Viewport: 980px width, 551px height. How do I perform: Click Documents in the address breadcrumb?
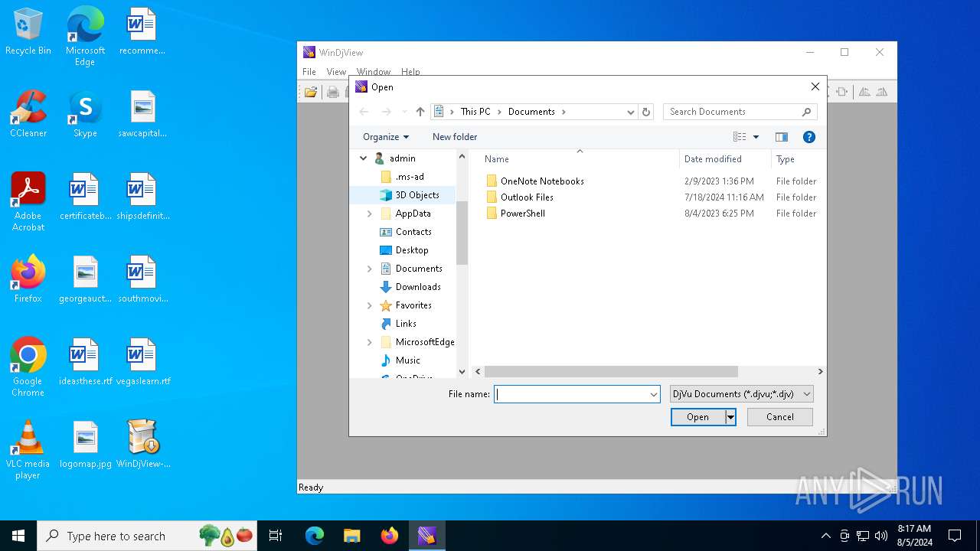point(531,112)
